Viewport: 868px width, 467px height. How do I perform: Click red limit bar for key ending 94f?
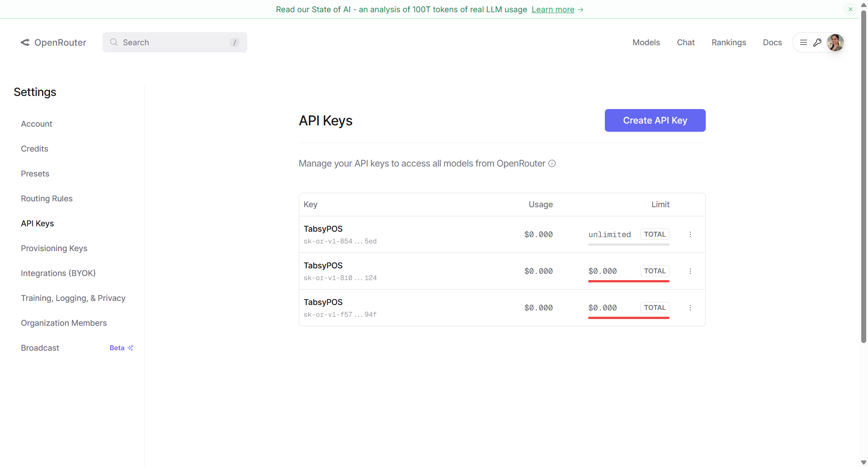point(629,318)
